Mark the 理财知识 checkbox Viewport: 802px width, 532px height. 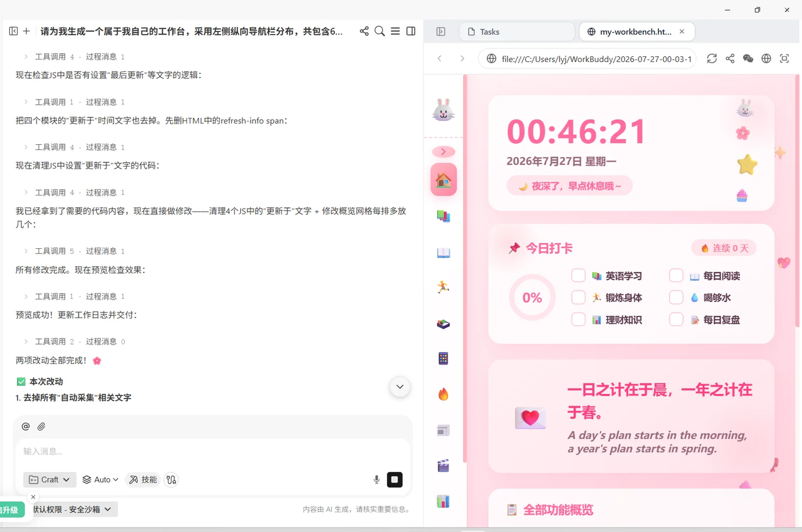(x=578, y=320)
